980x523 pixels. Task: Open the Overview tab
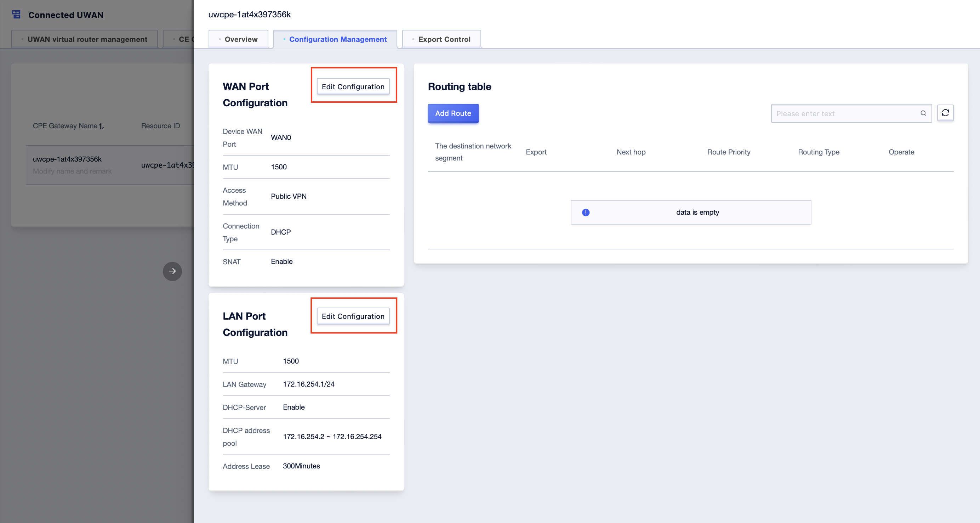pos(238,39)
